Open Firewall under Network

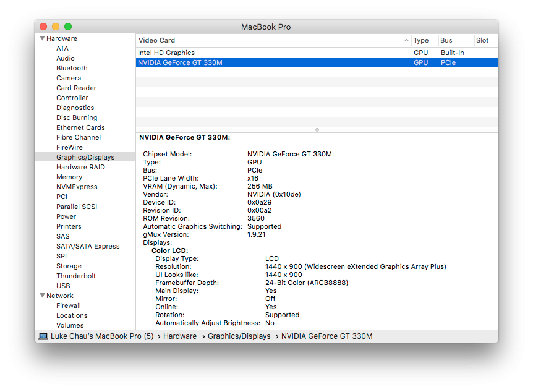(x=68, y=305)
